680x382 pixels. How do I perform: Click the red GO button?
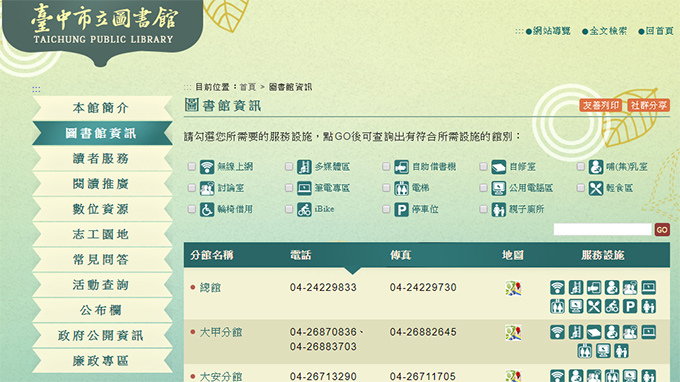[662, 230]
